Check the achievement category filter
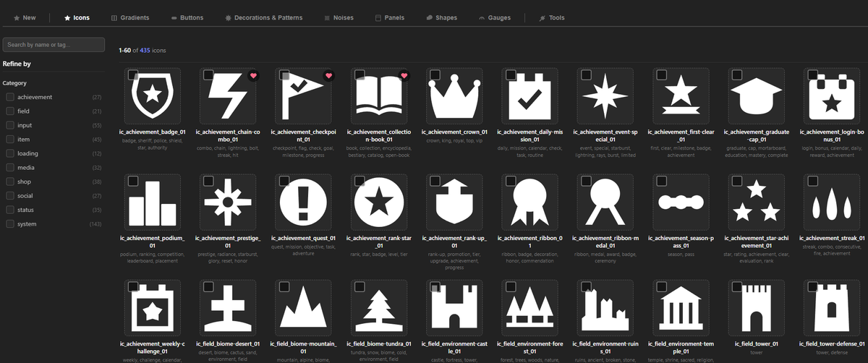 click(10, 97)
